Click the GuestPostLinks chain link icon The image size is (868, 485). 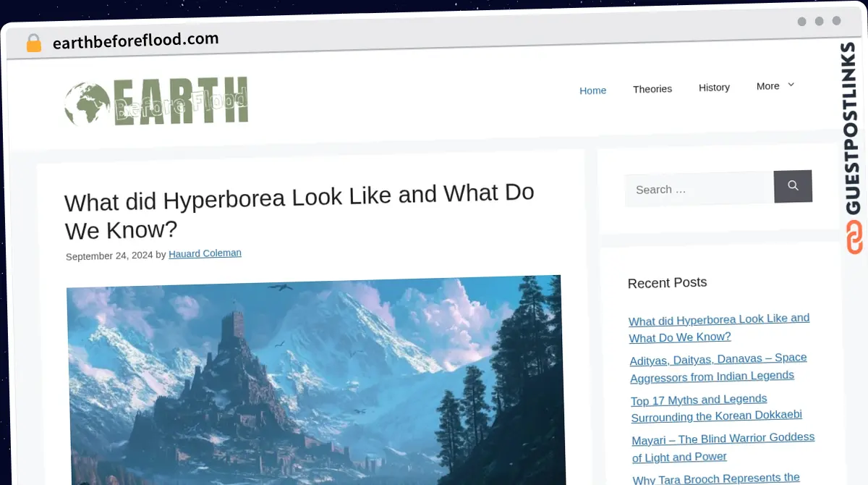click(x=854, y=237)
